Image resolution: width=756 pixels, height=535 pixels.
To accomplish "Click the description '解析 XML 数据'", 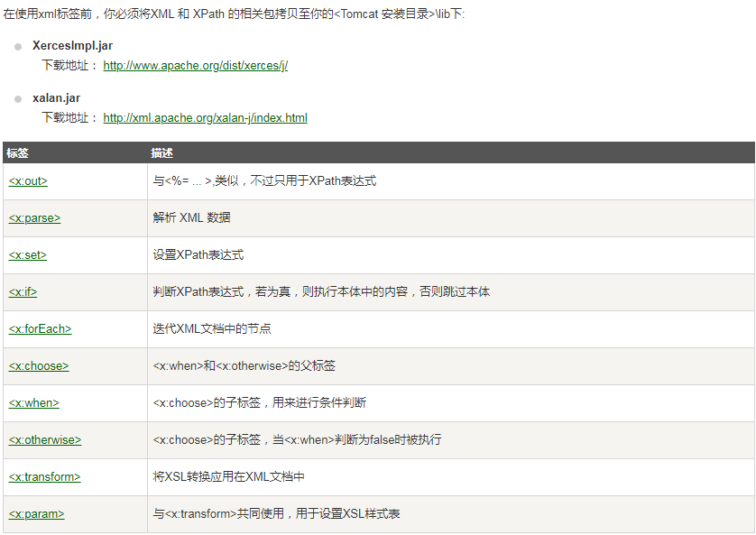I will coord(191,217).
